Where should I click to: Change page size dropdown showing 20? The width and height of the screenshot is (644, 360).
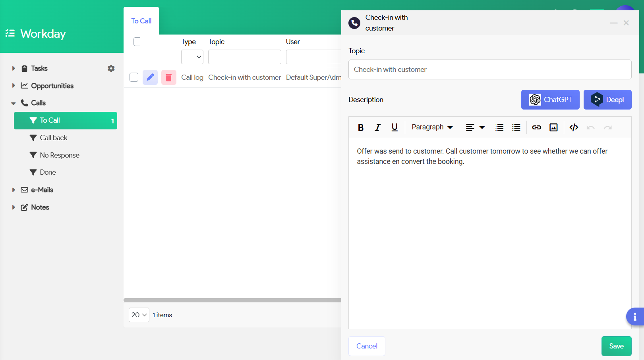[x=139, y=315]
